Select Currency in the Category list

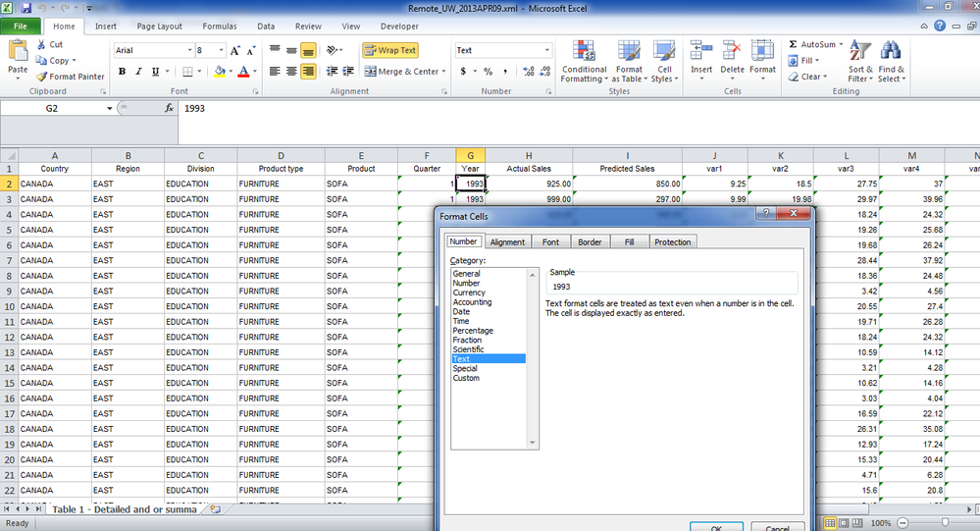tap(470, 292)
